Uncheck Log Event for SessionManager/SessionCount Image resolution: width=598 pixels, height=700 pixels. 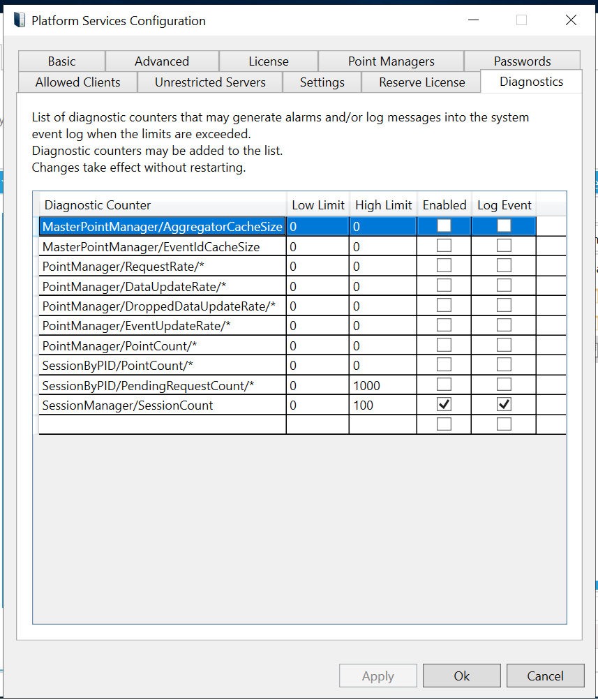point(504,405)
